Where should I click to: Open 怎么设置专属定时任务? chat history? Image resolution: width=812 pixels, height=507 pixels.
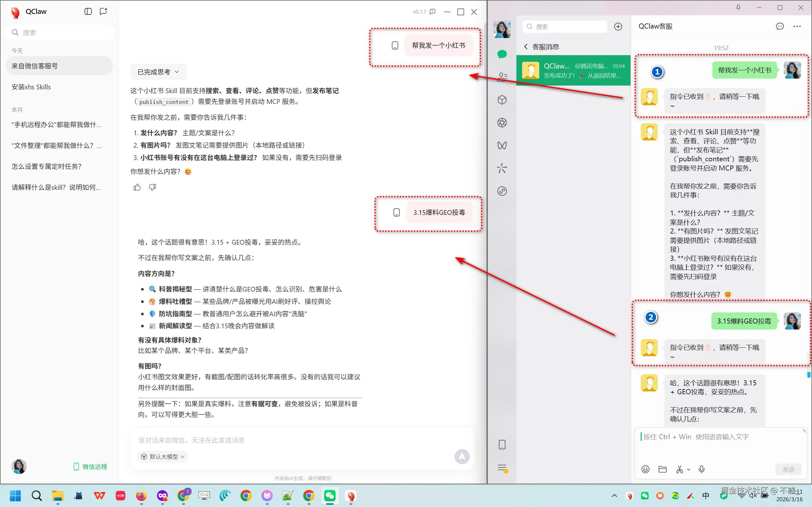pyautogui.click(x=47, y=166)
